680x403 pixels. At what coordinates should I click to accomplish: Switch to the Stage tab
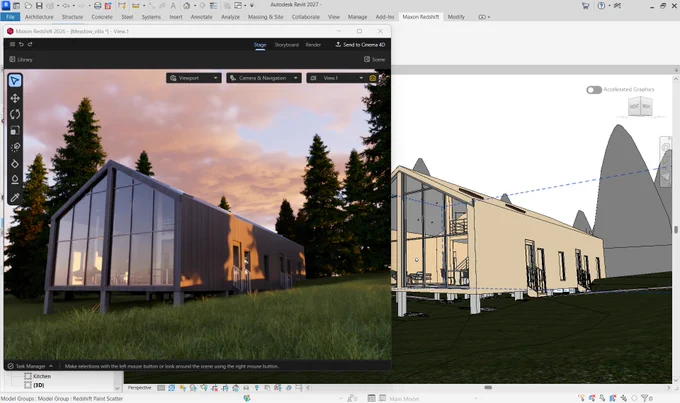tap(260, 45)
